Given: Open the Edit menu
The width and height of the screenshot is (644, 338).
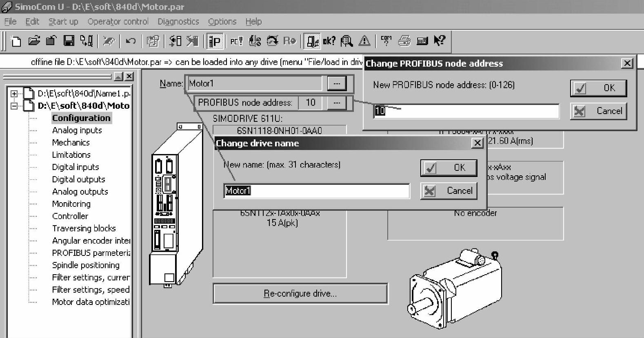Looking at the screenshot, I should (x=32, y=22).
